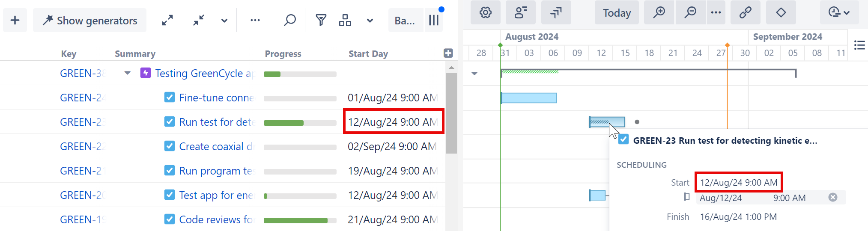Click checkbox icon for Fine-tune row
Screen dimensions: 868x231
tap(170, 98)
